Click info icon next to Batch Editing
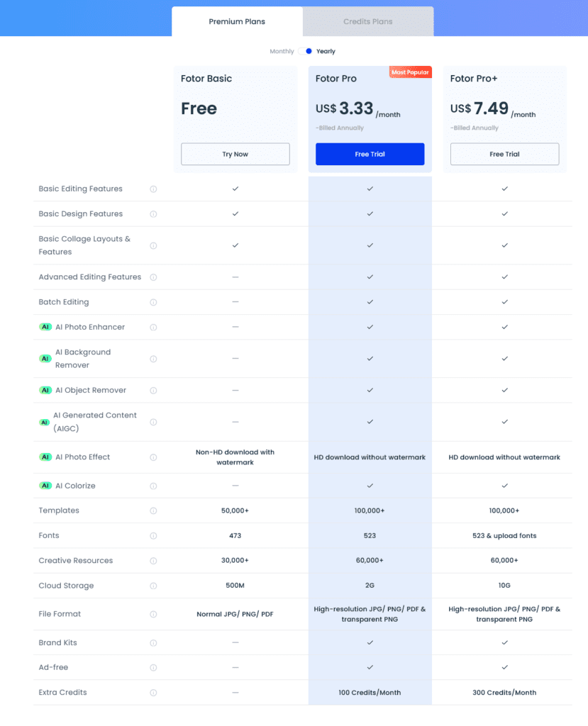This screenshot has height=726, width=588. [x=153, y=303]
